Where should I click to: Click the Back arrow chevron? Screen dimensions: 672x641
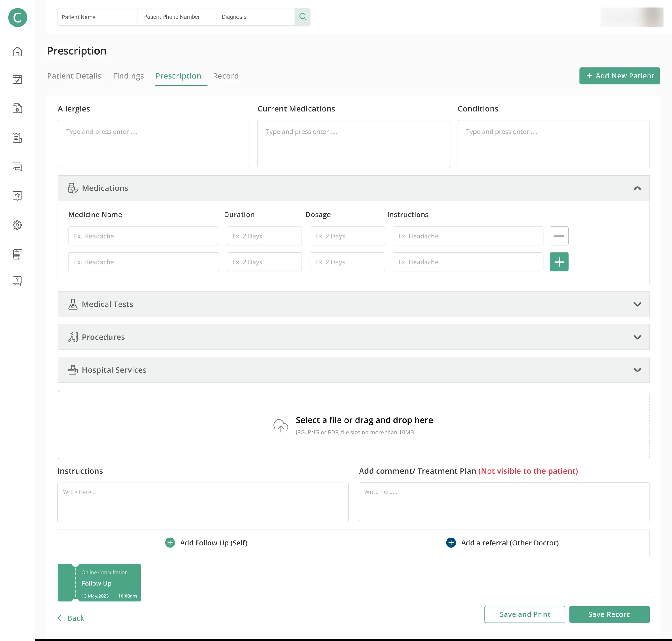(60, 618)
